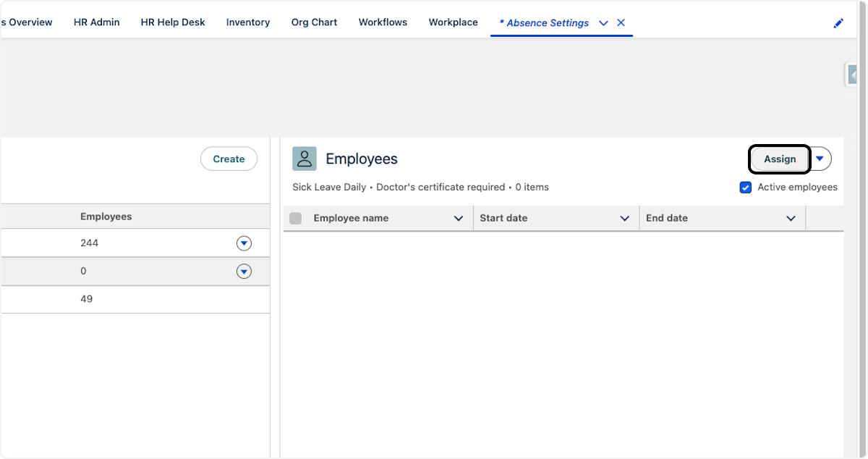Open the Org Chart tab
868x459 pixels.
pyautogui.click(x=314, y=22)
